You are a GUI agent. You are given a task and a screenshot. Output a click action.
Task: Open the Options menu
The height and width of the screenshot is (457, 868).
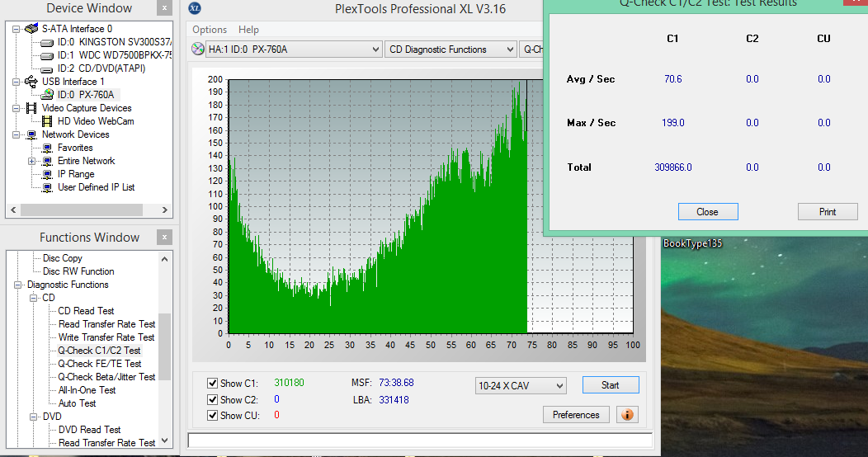coord(210,30)
